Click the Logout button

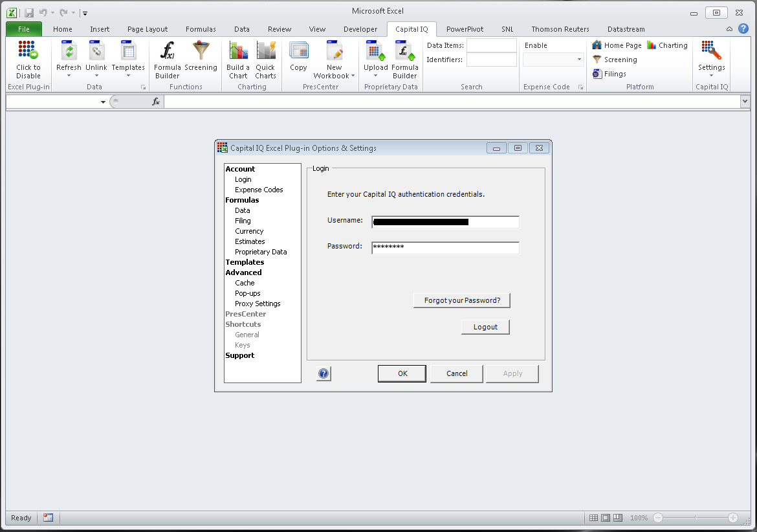(x=485, y=327)
